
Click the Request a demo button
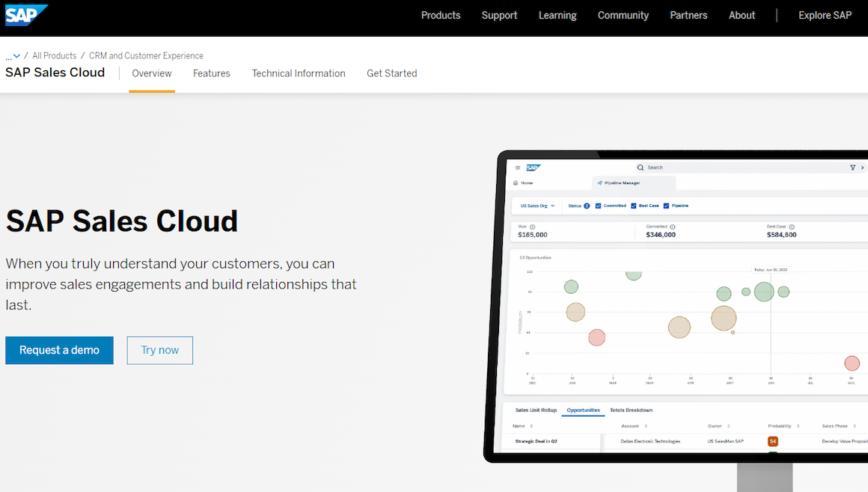(x=59, y=350)
